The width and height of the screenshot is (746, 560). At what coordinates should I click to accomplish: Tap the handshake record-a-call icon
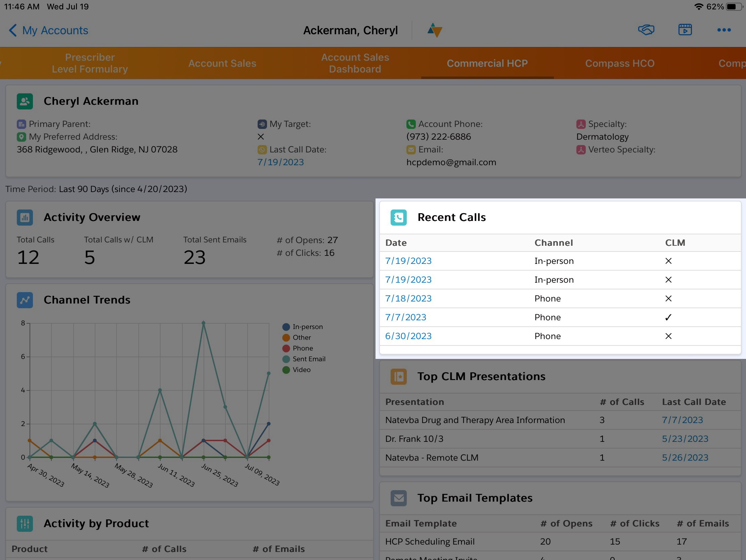(646, 30)
